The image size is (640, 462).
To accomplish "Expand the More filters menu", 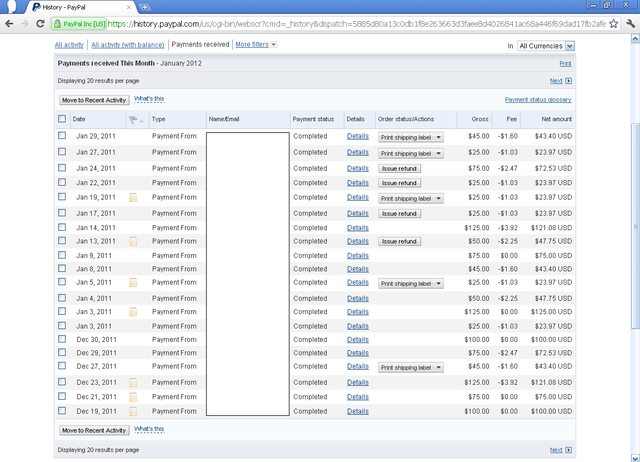I will coord(256,44).
